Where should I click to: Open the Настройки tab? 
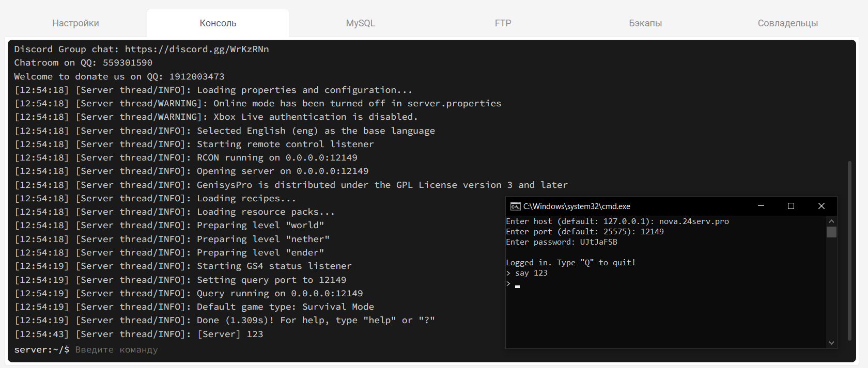75,23
